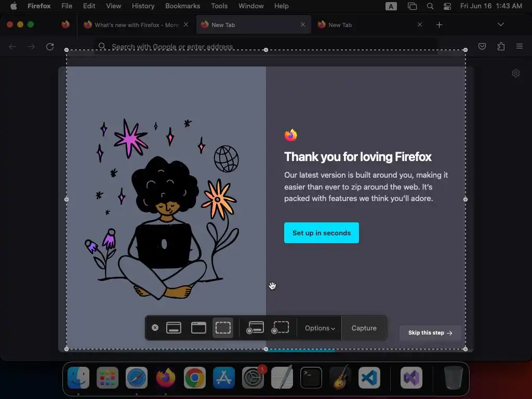Select Capture Selected Portion mode icon
Screen dimensions: 532x399
click(223, 328)
